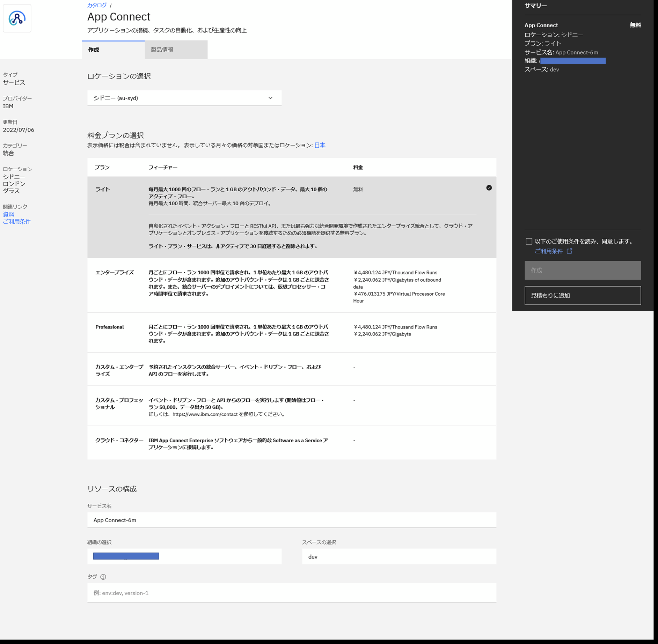Viewport: 658px width, 644px height.
Task: Click the App Connect page title
Action: (119, 16)
